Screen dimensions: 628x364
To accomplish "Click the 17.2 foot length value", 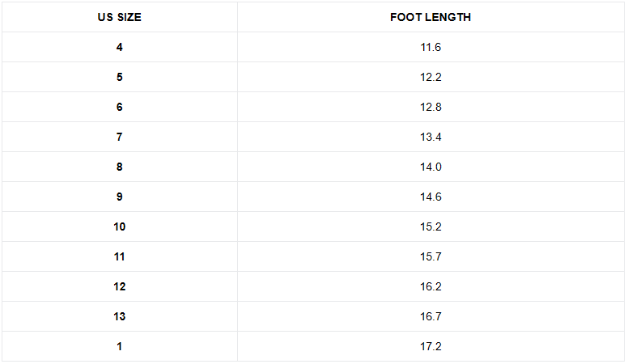I will pyautogui.click(x=431, y=346).
